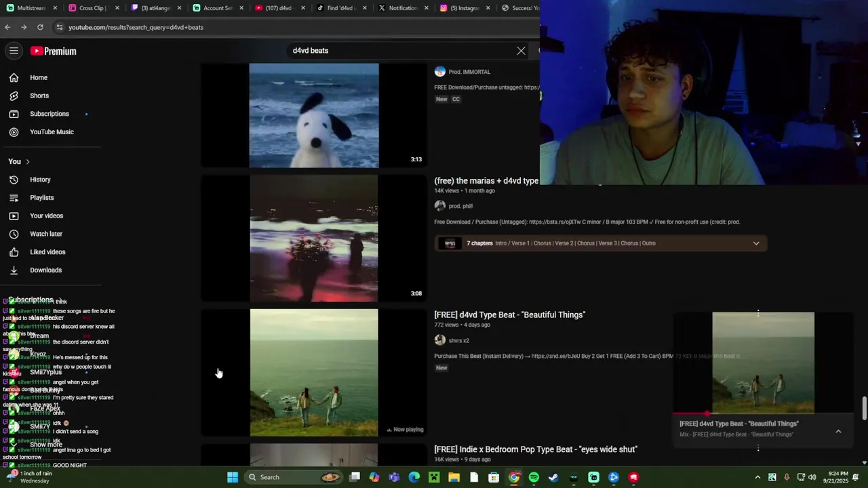The height and width of the screenshot is (488, 868).
Task: Open YouTube Music link in sidebar
Action: [x=52, y=132]
